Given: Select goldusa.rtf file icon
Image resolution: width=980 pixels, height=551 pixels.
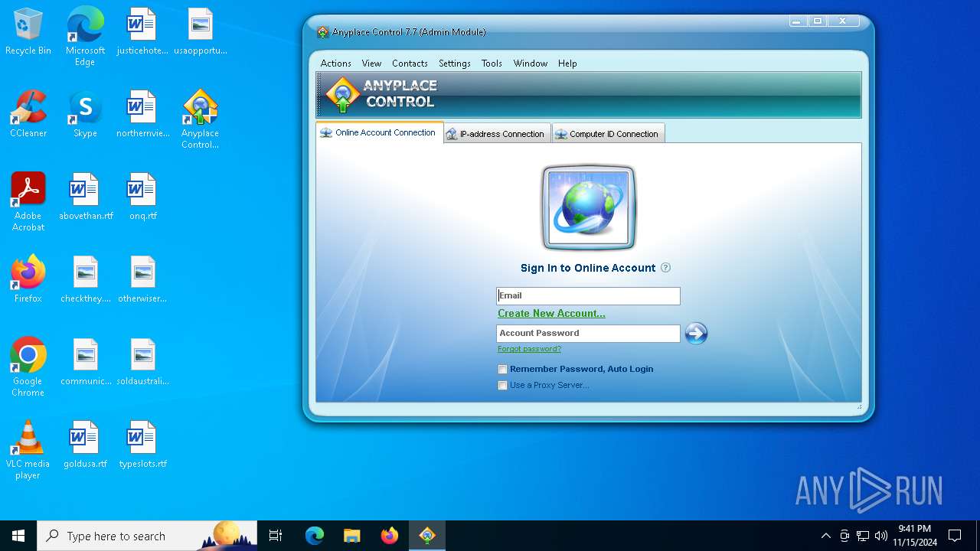Looking at the screenshot, I should (x=86, y=445).
